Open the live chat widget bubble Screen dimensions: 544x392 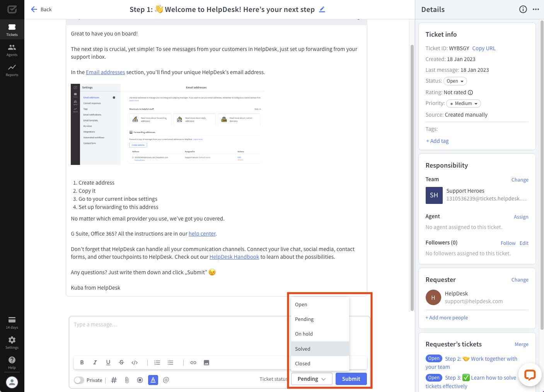pyautogui.click(x=530, y=375)
